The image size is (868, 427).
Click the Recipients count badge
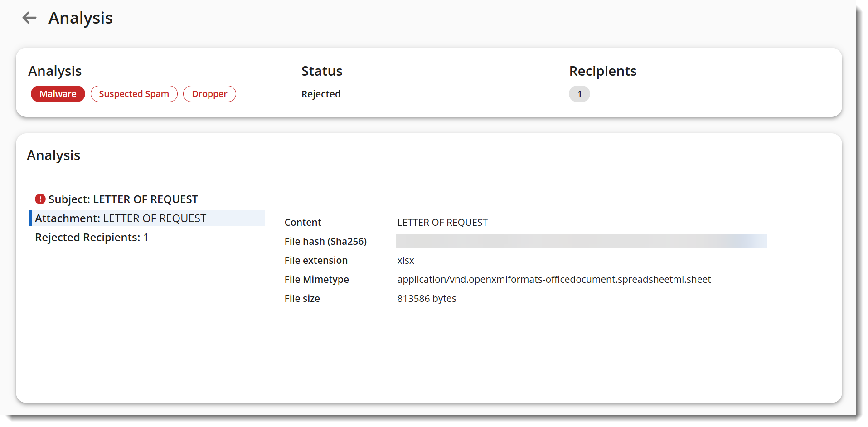tap(579, 94)
